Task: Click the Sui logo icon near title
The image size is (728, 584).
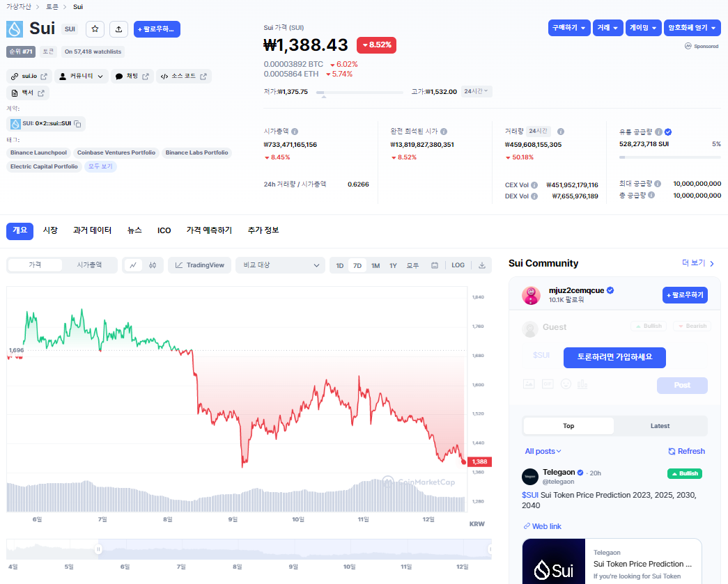Action: (15, 29)
